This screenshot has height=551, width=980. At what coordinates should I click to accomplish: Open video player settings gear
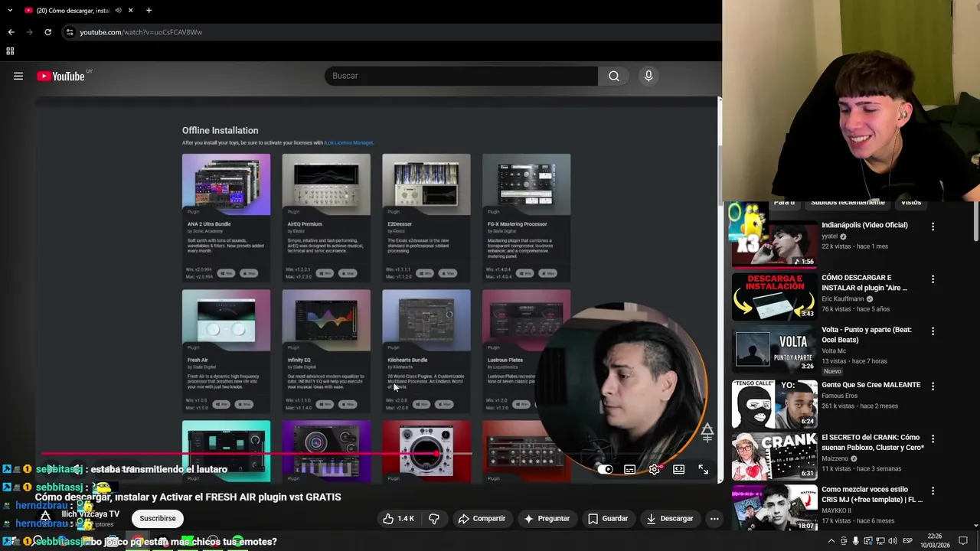[654, 469]
